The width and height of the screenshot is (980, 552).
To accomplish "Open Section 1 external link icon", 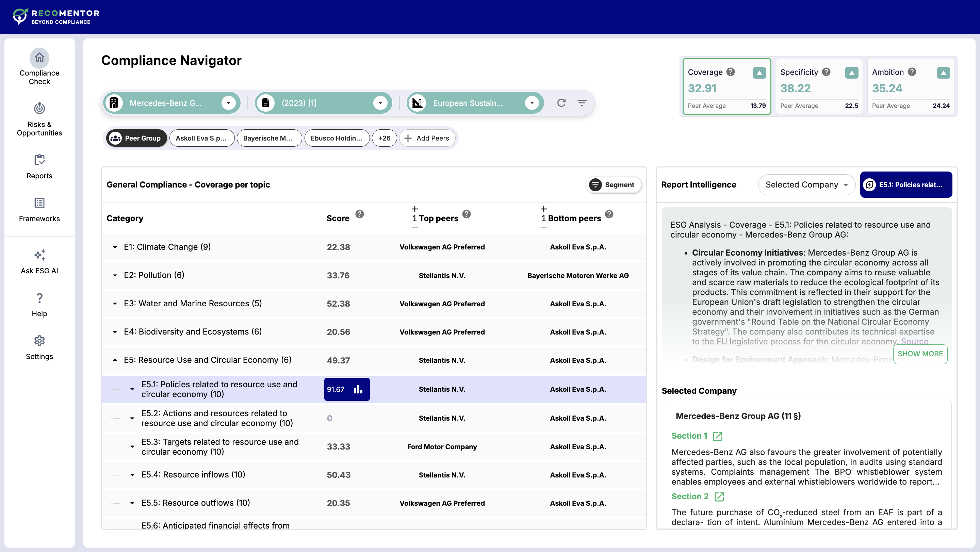I will click(x=718, y=436).
